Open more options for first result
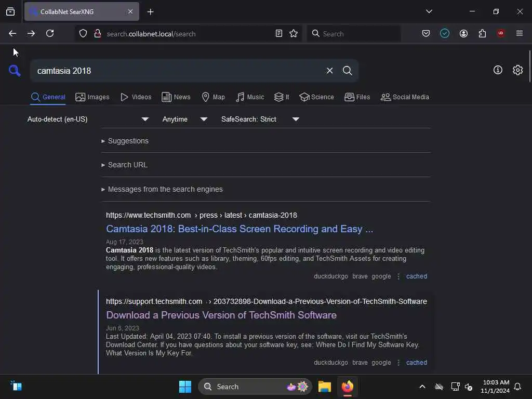Screen dimensions: 532x399 click(398, 276)
